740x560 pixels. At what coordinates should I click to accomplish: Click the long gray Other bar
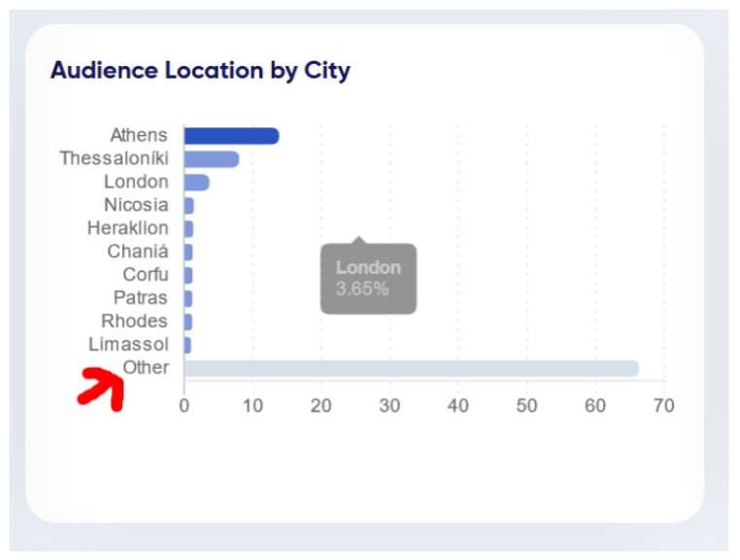click(412, 369)
